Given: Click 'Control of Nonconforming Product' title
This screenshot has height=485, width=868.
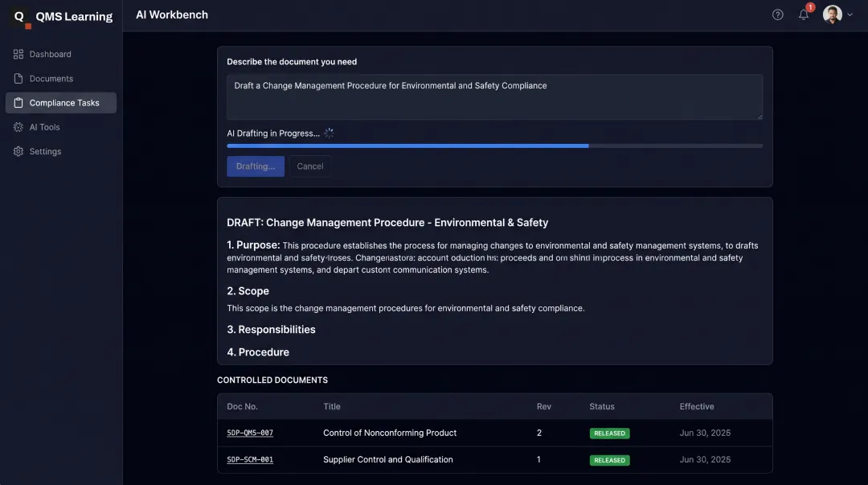Looking at the screenshot, I should click(390, 433).
